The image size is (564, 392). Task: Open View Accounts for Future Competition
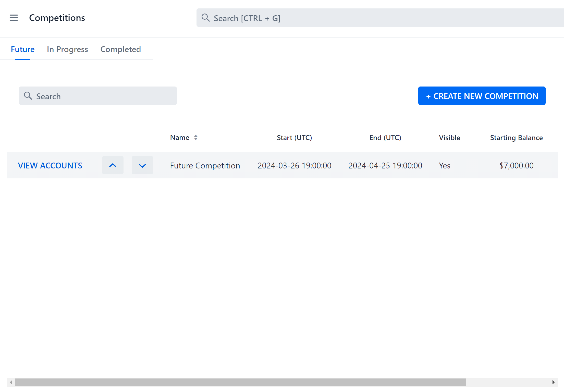click(50, 166)
